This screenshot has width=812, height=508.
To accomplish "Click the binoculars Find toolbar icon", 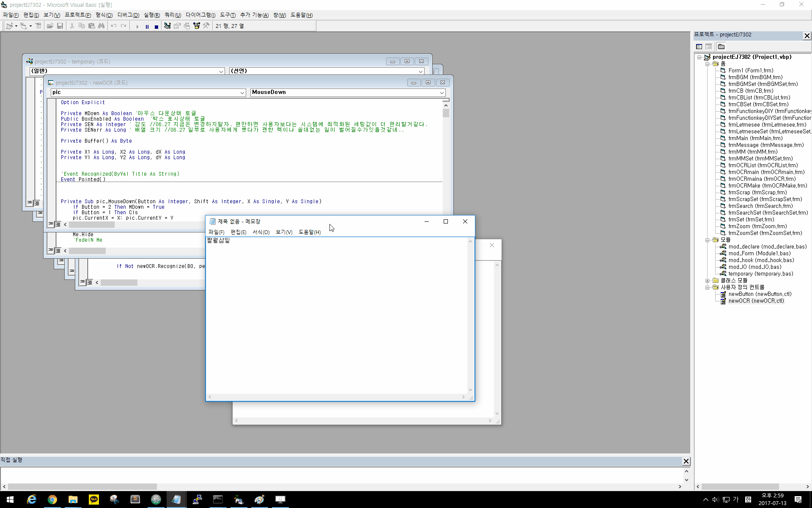I will [101, 26].
